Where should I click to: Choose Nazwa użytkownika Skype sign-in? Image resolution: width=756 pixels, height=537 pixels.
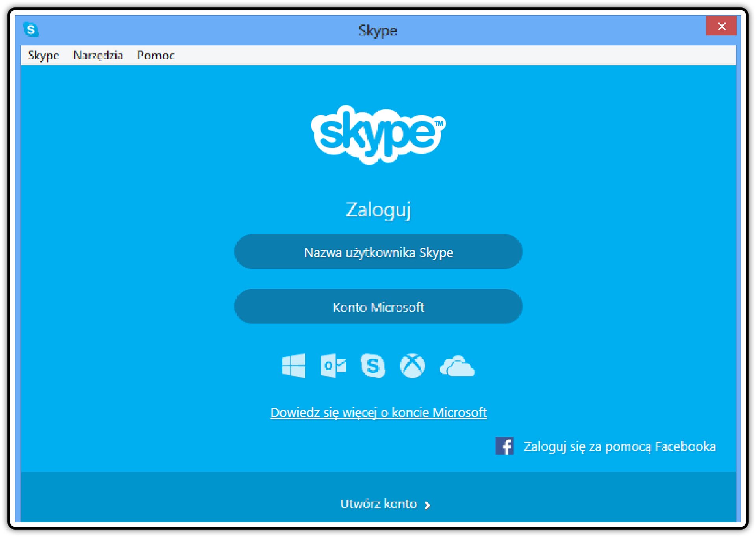(x=378, y=252)
